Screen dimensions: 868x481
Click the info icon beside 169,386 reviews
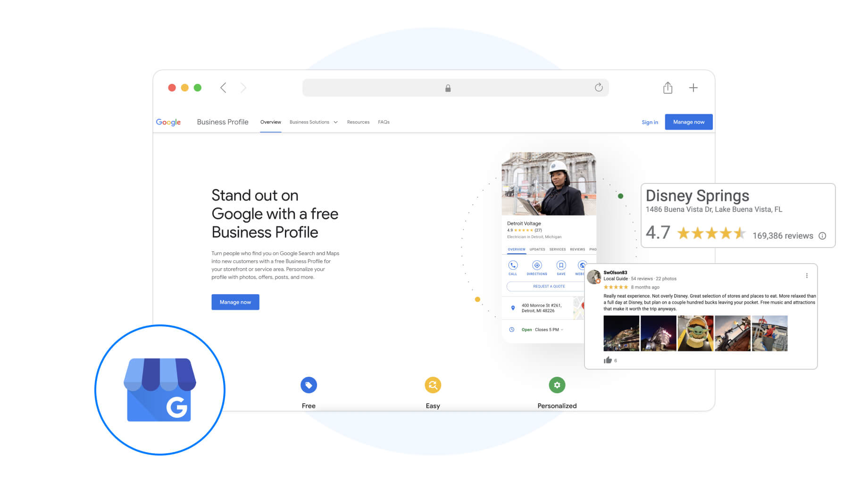822,236
